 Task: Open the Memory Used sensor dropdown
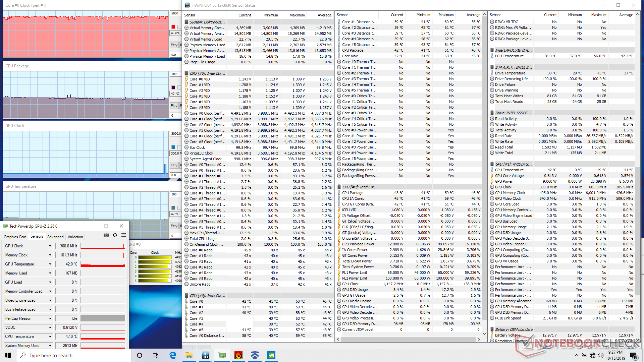pyautogui.click(x=50, y=273)
